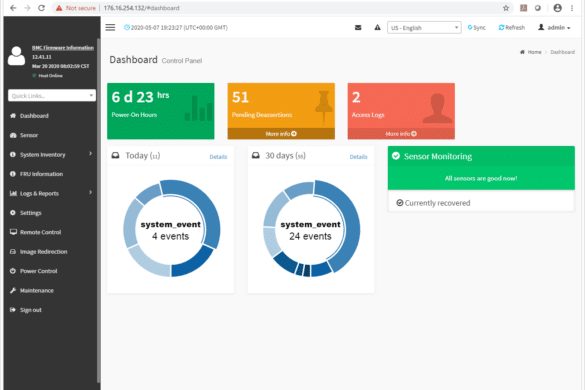Image resolution: width=585 pixels, height=390 pixels.
Task: Click the 30 days system_event donut chart
Action: 311,228
